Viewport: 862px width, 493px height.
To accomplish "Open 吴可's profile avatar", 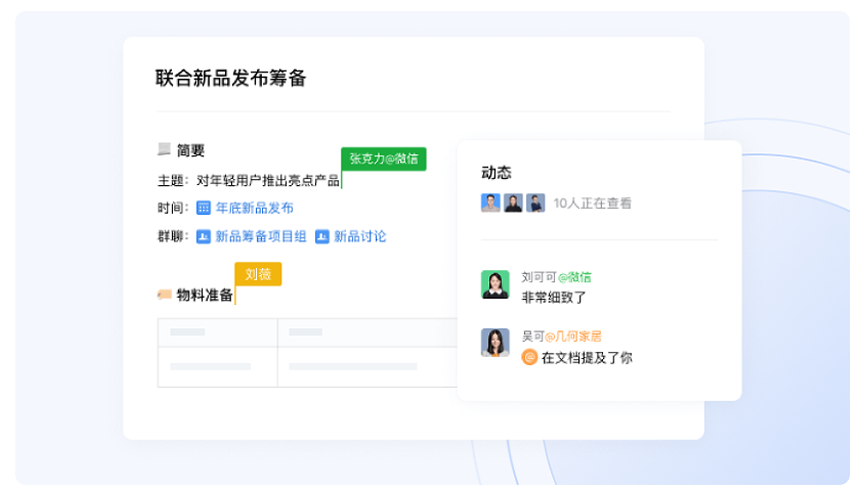I will coord(495,343).
